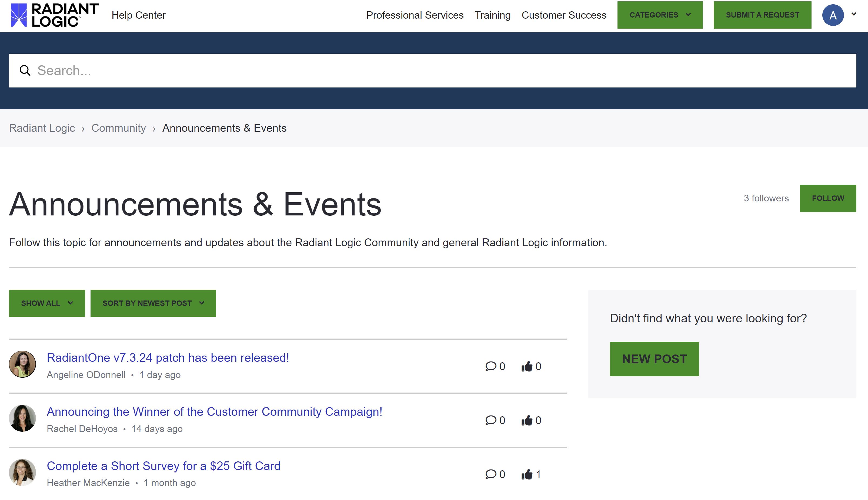This screenshot has width=868, height=500.
Task: Click thumbs-up icon on RadiantOne patch post
Action: [527, 366]
